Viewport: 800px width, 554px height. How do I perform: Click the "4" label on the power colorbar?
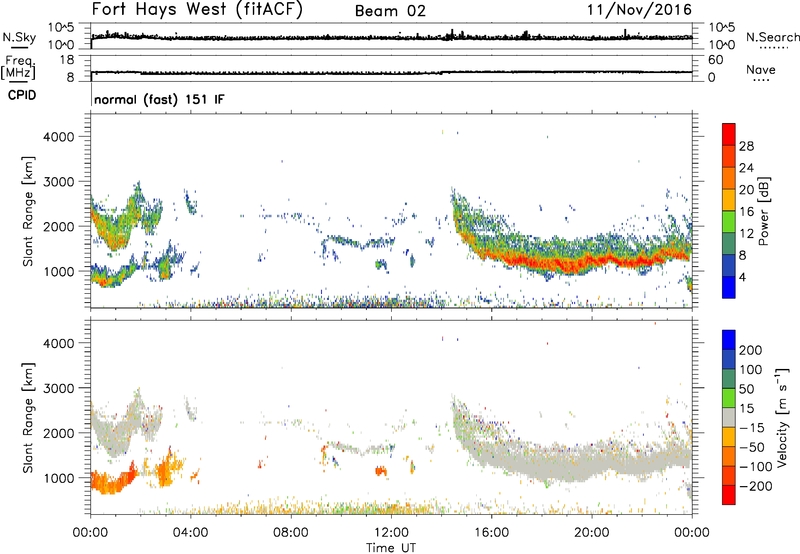point(742,277)
